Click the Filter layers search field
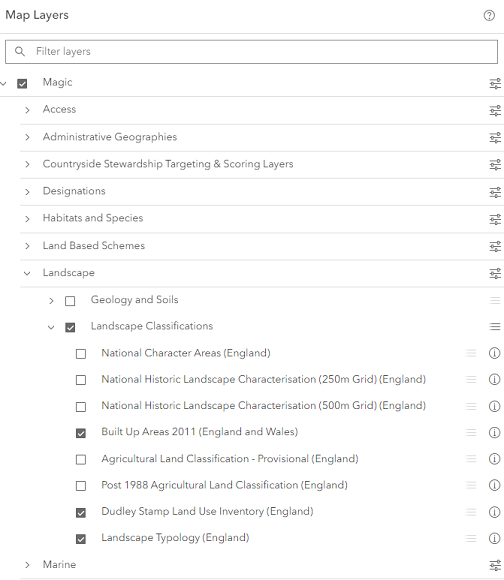504x580 pixels. click(x=251, y=52)
